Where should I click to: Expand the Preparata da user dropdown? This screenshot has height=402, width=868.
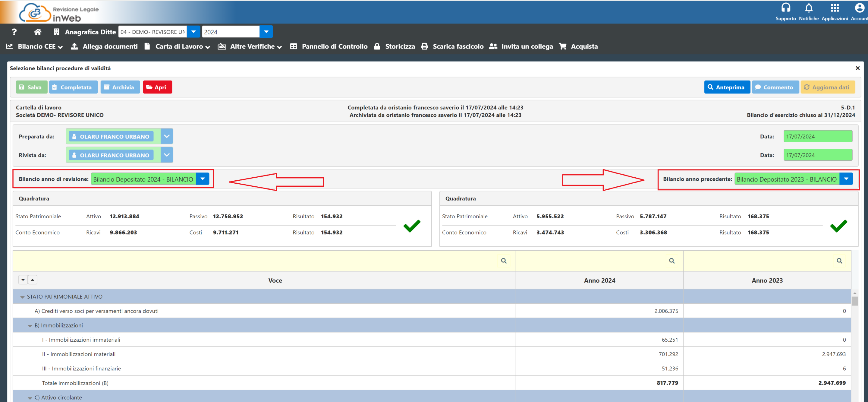[167, 137]
